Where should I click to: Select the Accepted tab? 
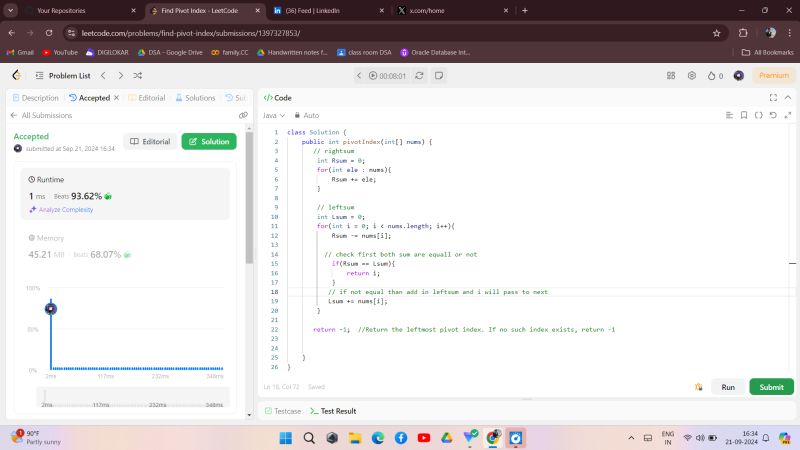90,97
